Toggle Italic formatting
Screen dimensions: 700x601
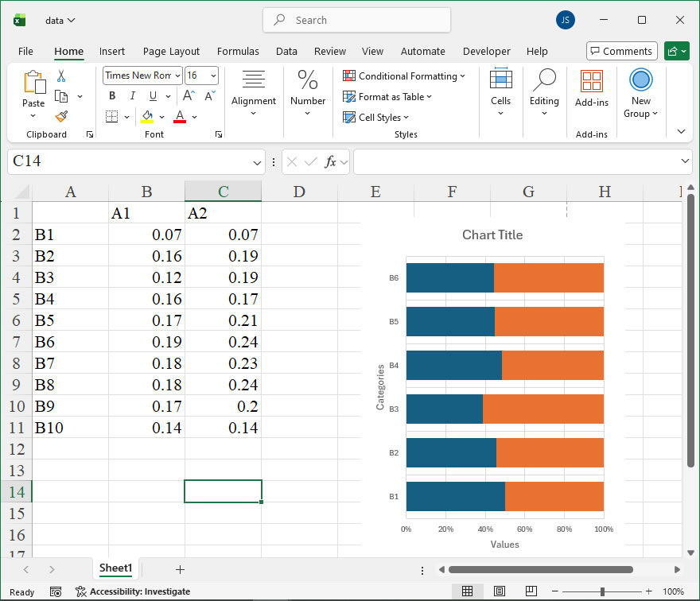(132, 96)
